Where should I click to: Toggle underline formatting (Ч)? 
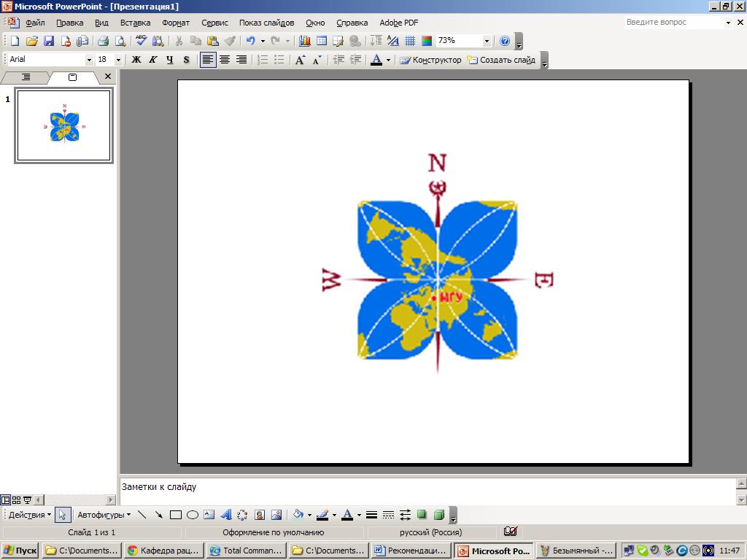click(x=169, y=60)
